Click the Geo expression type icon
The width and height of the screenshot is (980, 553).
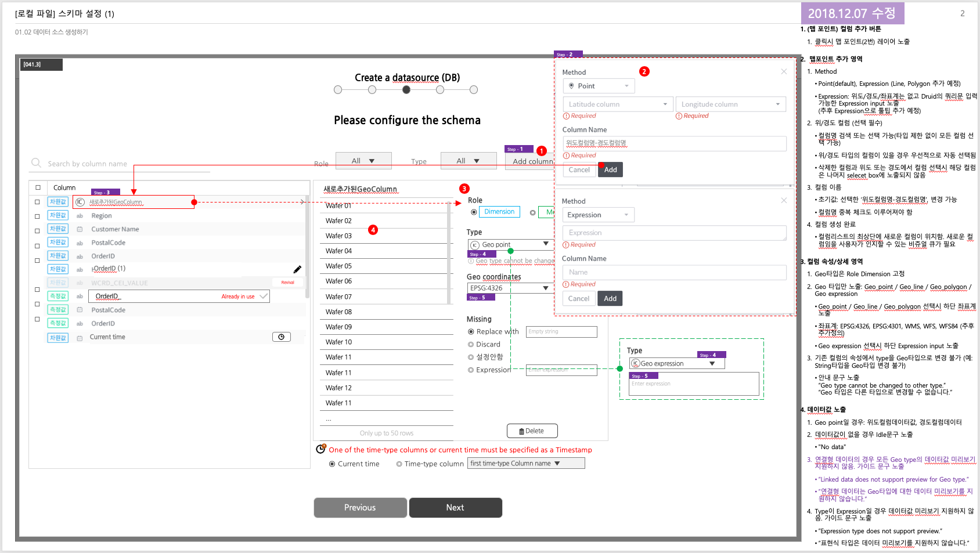click(x=636, y=363)
